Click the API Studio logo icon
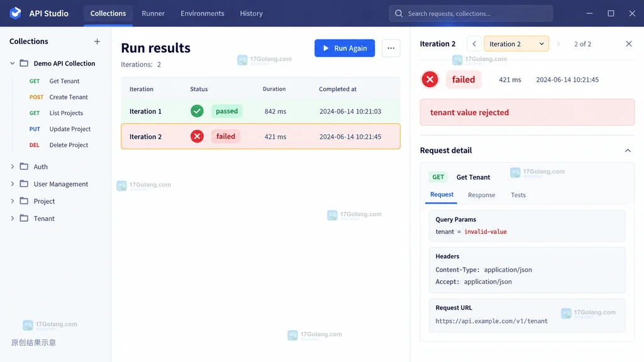This screenshot has height=362, width=644. [16, 13]
